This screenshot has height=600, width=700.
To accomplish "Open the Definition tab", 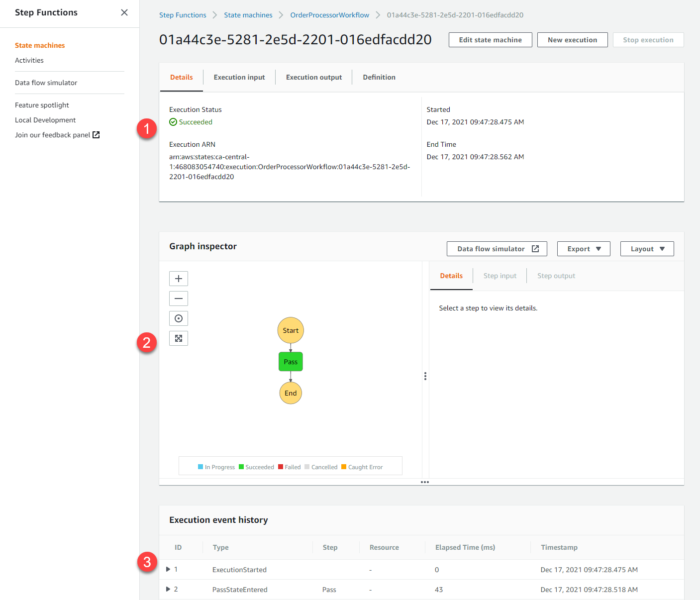I will click(x=379, y=77).
